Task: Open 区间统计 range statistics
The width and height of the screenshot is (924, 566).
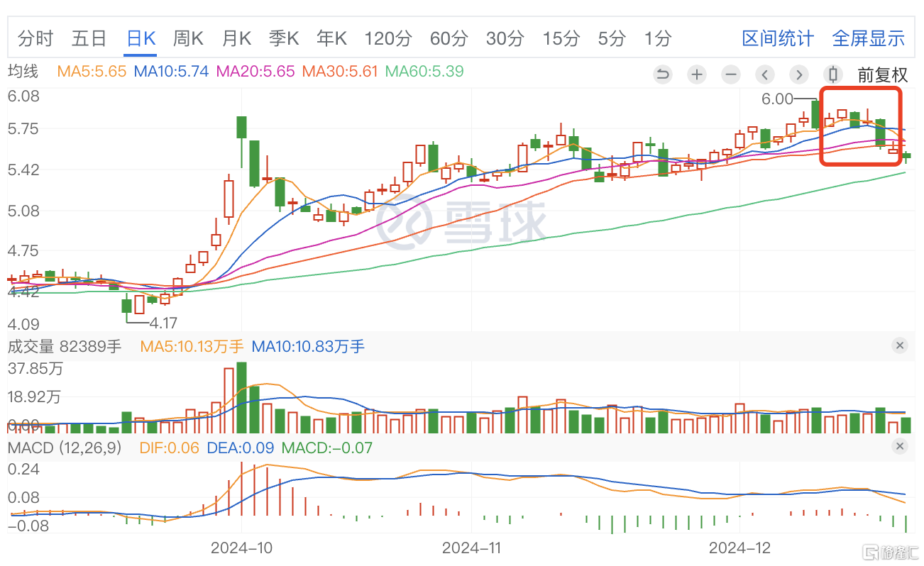Action: 779,38
